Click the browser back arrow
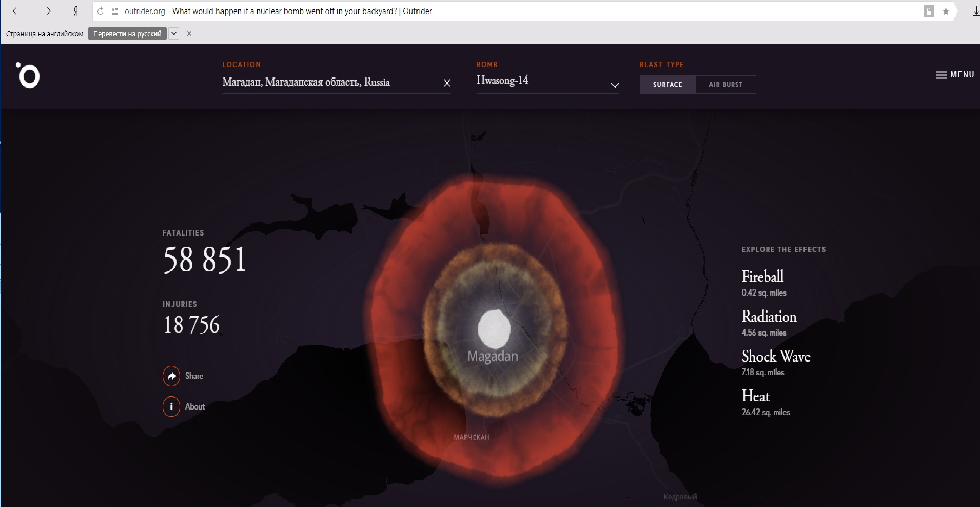The width and height of the screenshot is (980, 507). [17, 11]
